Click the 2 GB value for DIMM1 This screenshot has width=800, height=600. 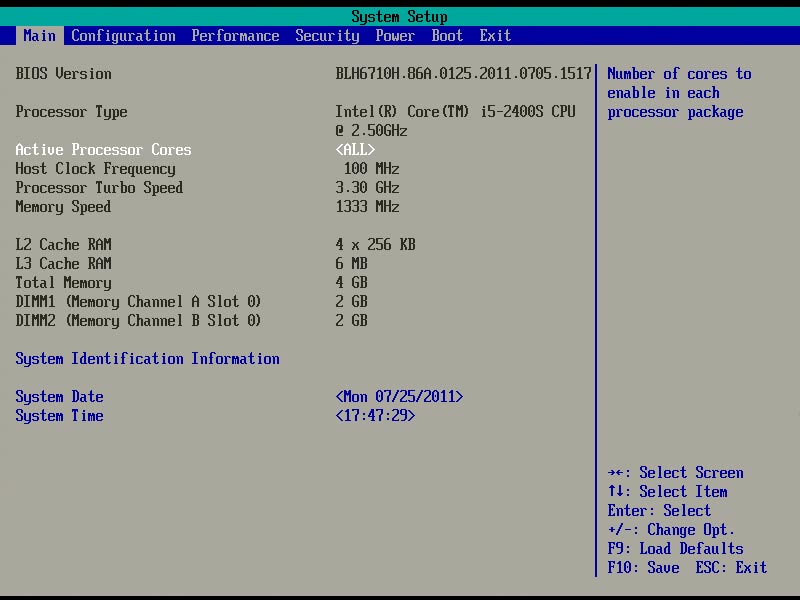(x=351, y=302)
